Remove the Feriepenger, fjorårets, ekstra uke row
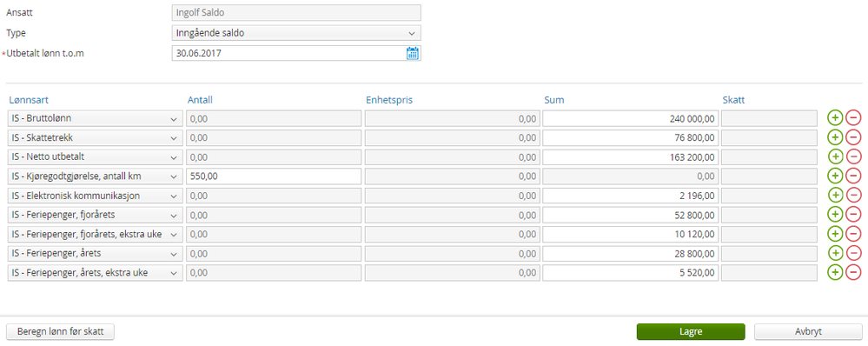 [853, 234]
